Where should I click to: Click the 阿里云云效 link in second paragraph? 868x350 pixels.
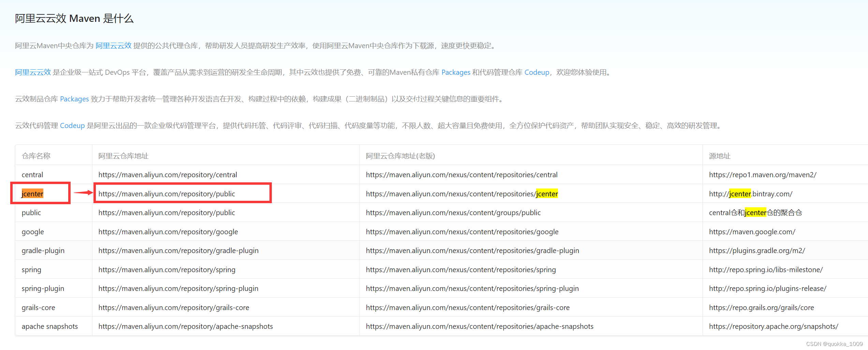(x=32, y=72)
